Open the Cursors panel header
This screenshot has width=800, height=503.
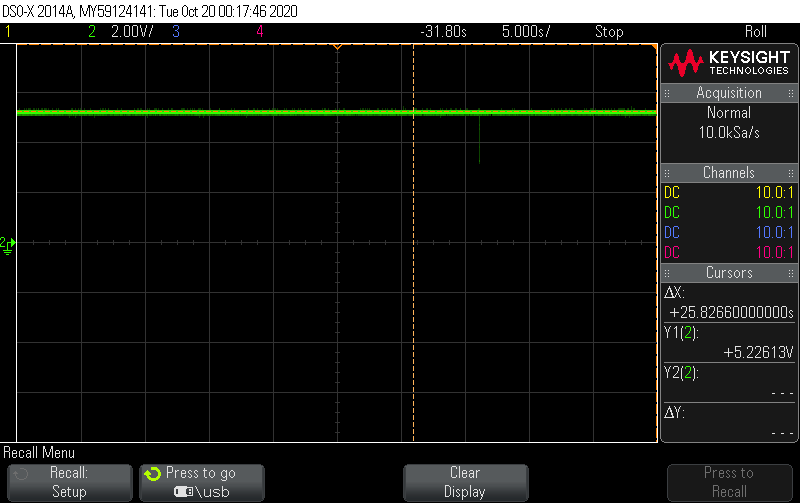point(729,273)
